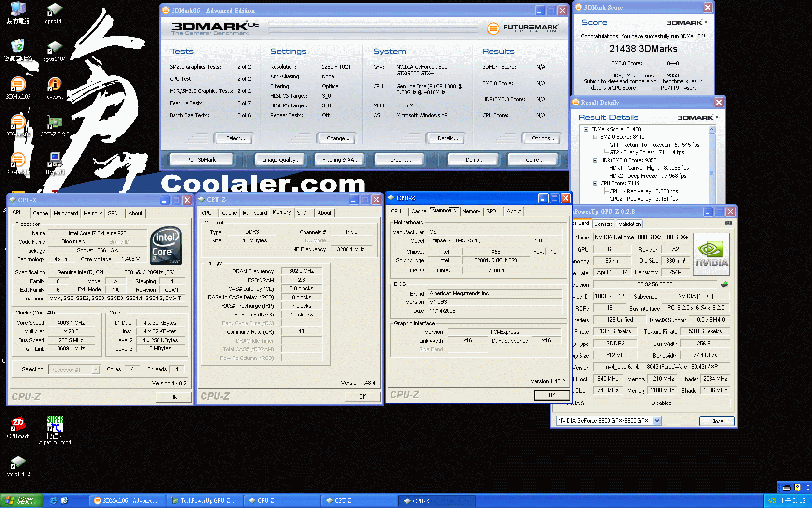Collapse the HDR/SM3.0 Score tree node
812x508 pixels.
[595, 160]
